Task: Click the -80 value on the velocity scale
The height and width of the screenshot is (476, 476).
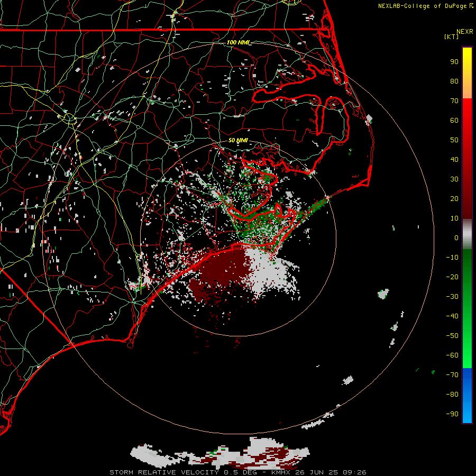Action: (452, 395)
